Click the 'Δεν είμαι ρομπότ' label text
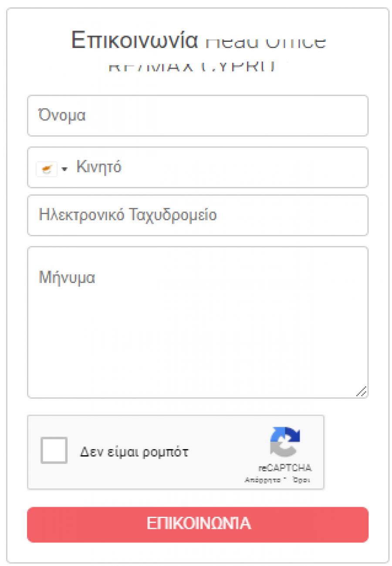This screenshot has height=566, width=392. (x=134, y=452)
